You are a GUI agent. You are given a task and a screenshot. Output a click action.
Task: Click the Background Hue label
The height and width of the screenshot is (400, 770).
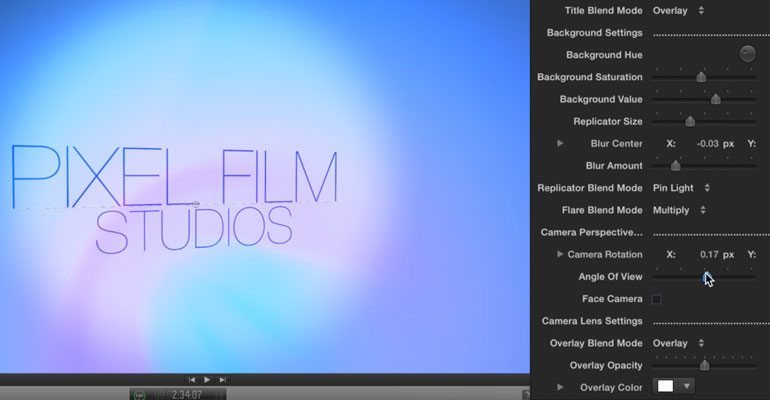tap(604, 54)
